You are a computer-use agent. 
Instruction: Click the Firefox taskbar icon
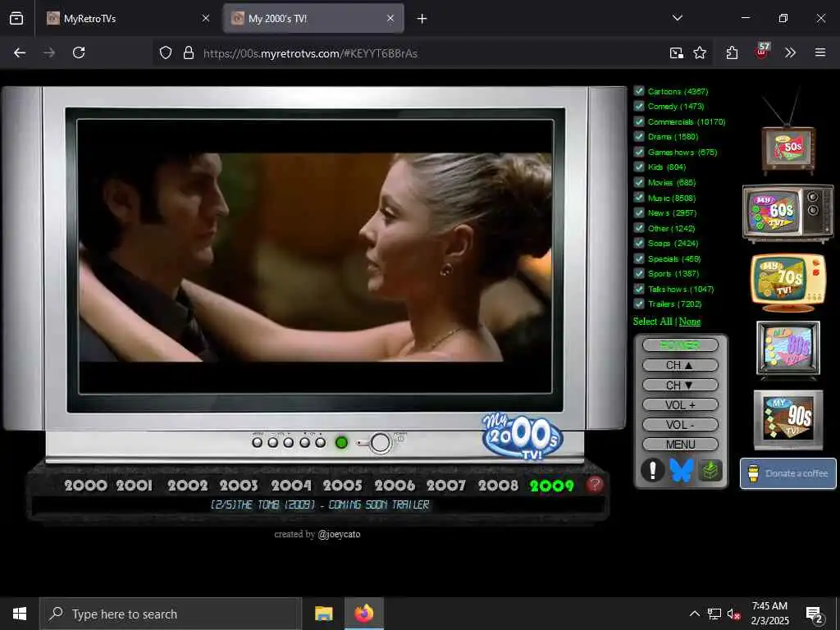pos(363,614)
